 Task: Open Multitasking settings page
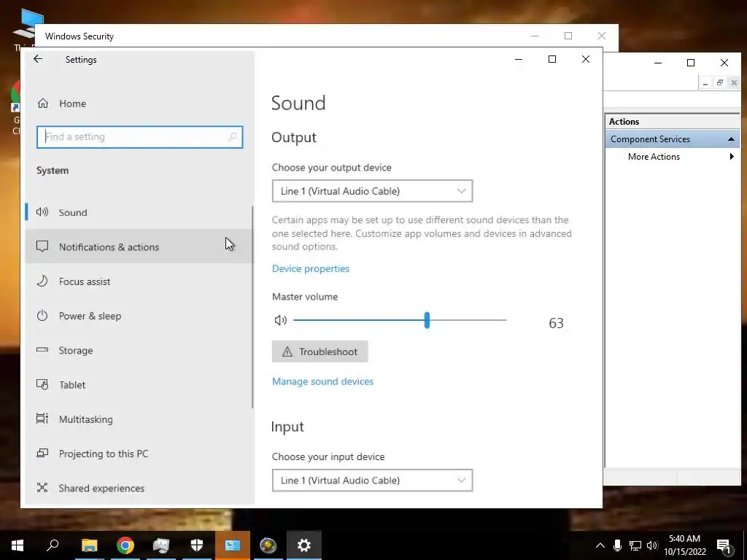(x=139, y=419)
